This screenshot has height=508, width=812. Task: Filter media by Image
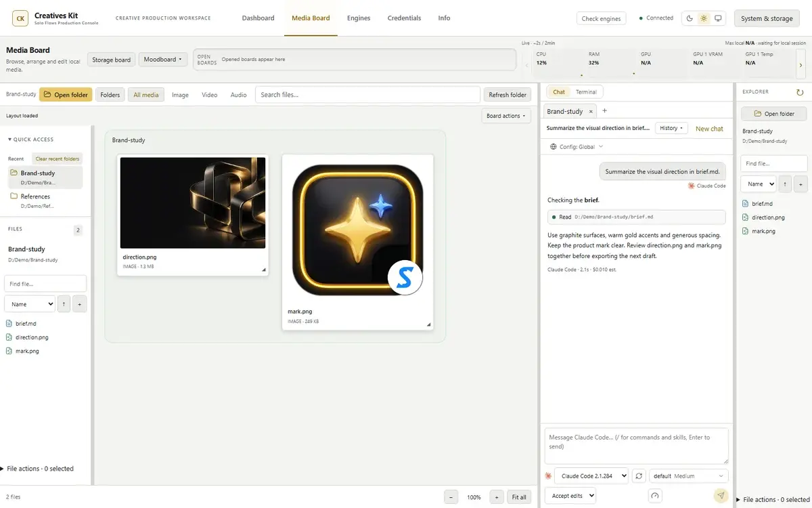[180, 95]
